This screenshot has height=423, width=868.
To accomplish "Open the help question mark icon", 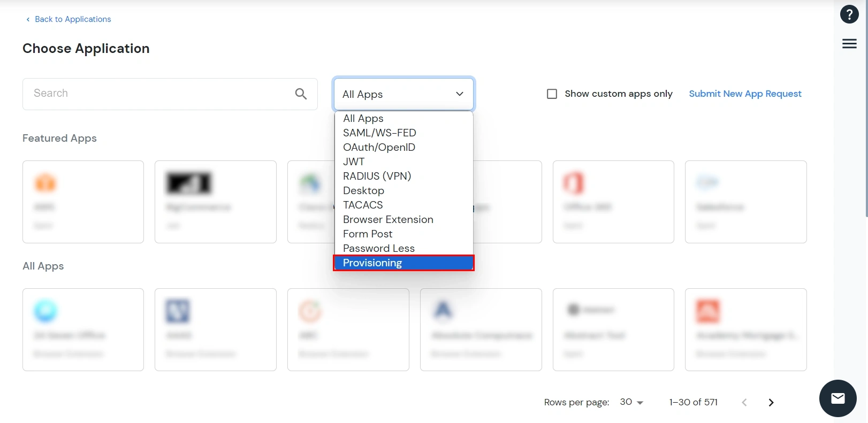I will 849,14.
